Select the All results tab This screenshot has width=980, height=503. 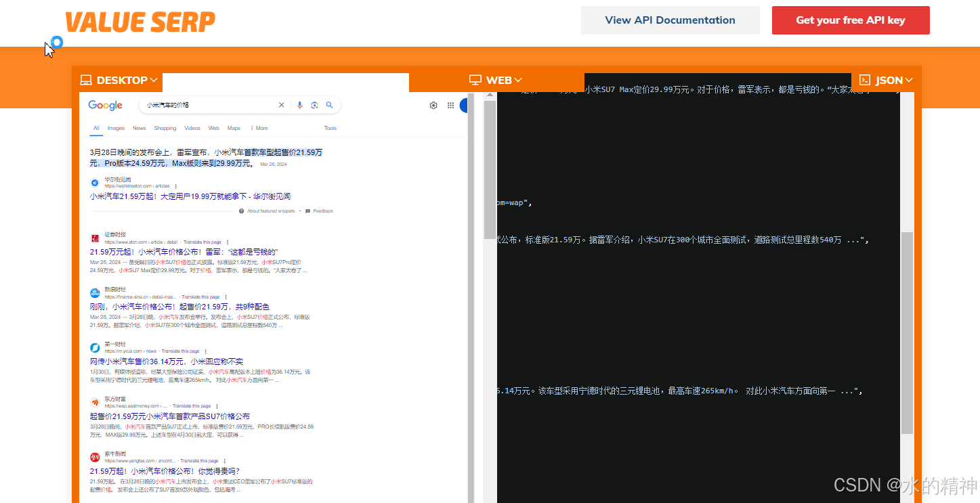[x=96, y=128]
